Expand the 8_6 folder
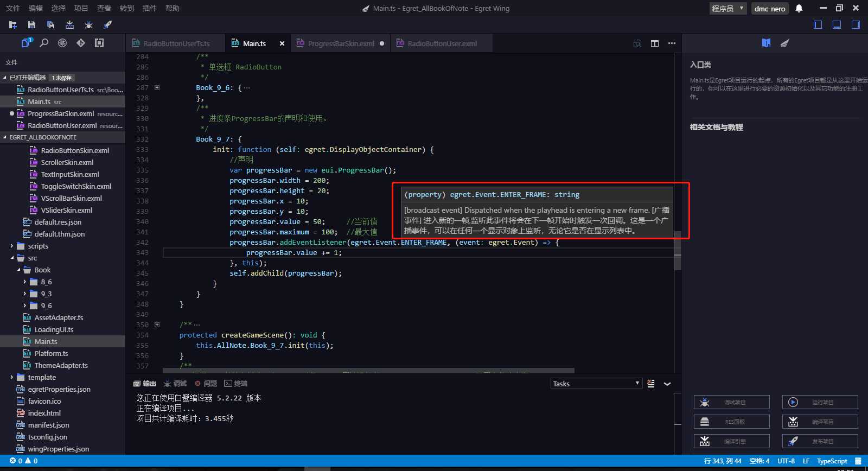 (25, 282)
